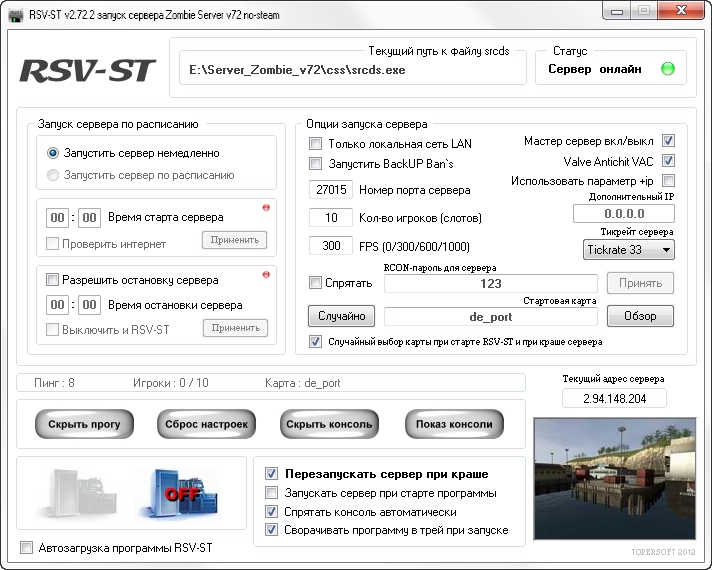
Task: Toggle 'Перезапускать сервер при краше' checkbox
Action: click(272, 474)
